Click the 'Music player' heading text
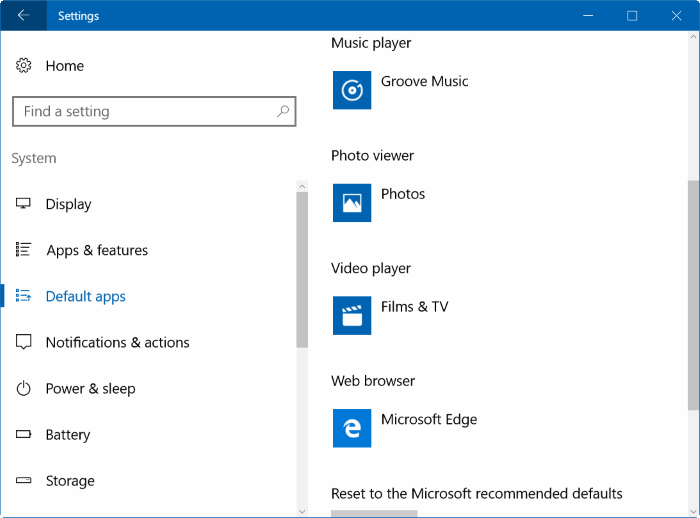 coord(371,43)
